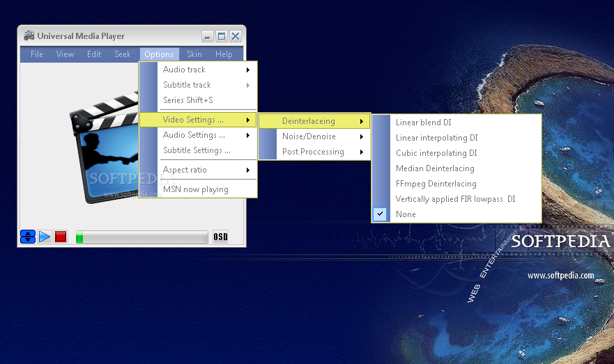Expand the Aspect ratio submenu
The height and width of the screenshot is (364, 614).
[198, 170]
